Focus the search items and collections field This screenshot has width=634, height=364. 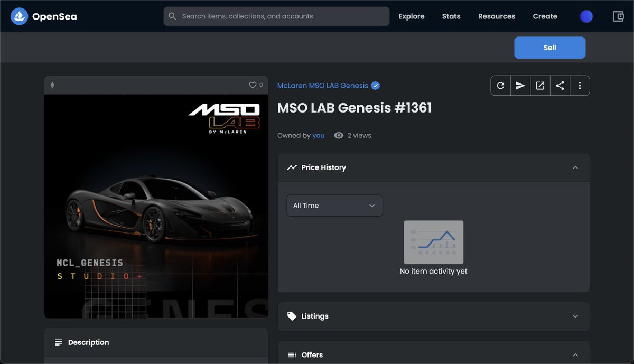coord(276,16)
